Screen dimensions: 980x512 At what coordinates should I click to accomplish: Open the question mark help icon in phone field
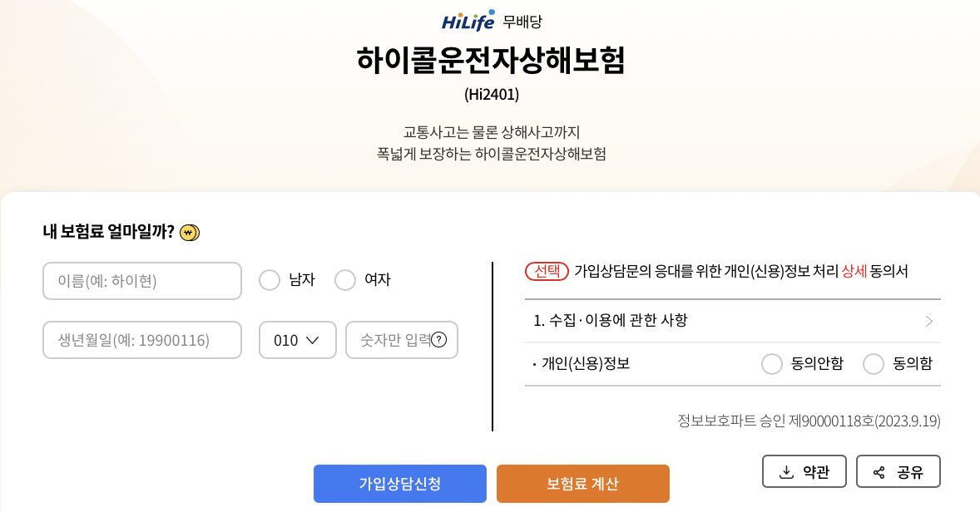[439, 340]
